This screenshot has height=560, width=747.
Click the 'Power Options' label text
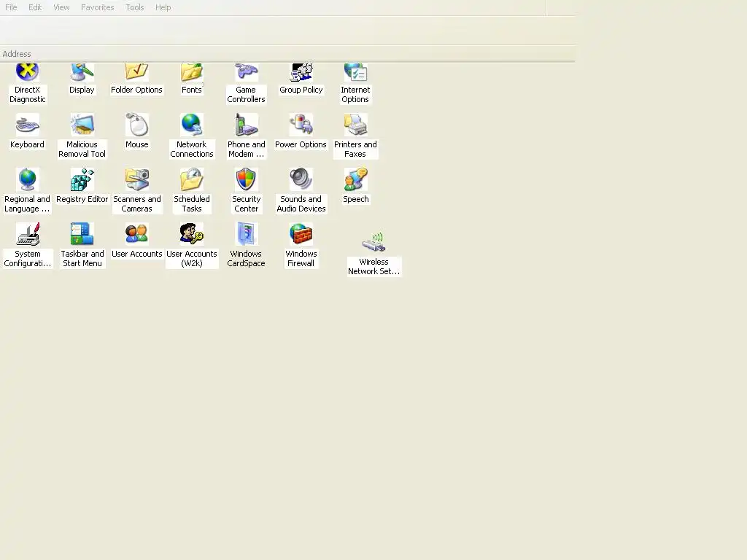tap(301, 144)
